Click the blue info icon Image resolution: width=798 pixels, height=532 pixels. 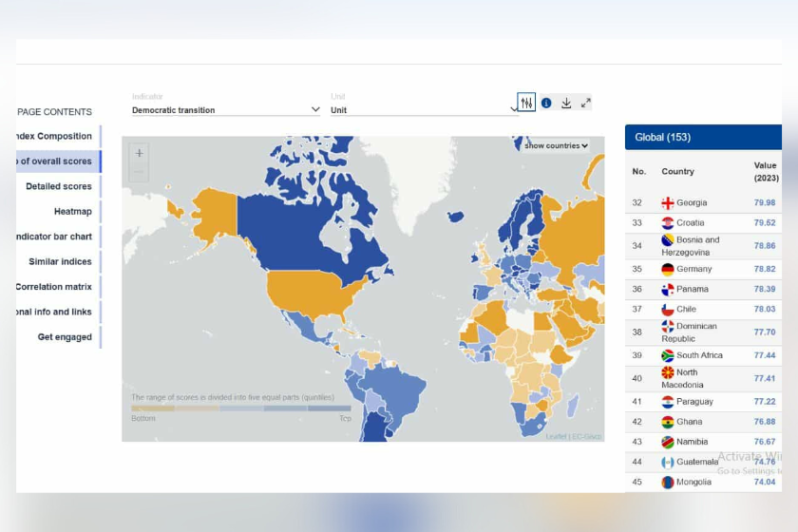546,103
